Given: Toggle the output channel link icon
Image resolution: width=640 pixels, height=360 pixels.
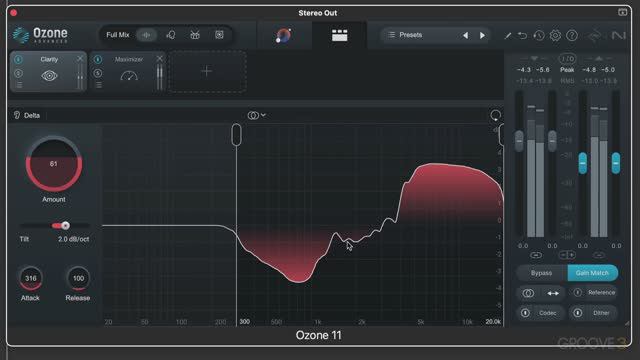Looking at the screenshot, I should point(599,255).
